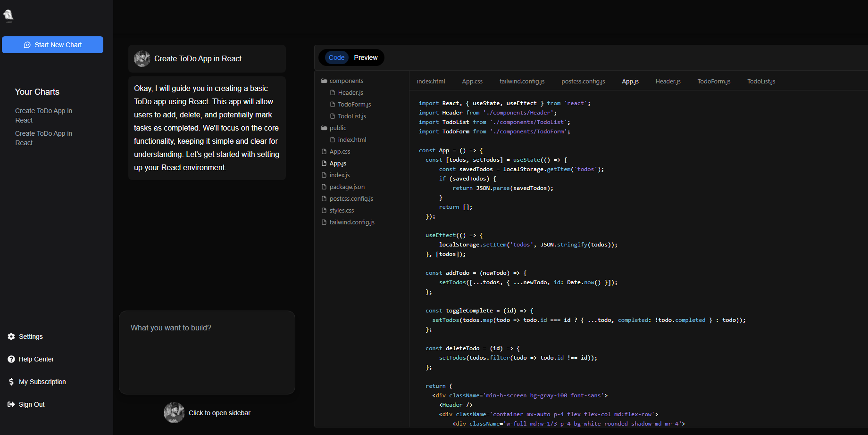868x435 pixels.
Task: Click the 'Your Charts' heading
Action: (x=37, y=92)
